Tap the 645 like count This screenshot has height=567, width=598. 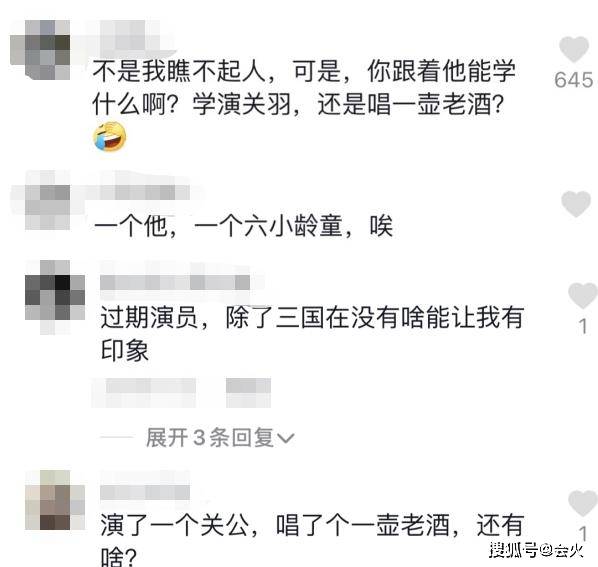pyautogui.click(x=574, y=80)
